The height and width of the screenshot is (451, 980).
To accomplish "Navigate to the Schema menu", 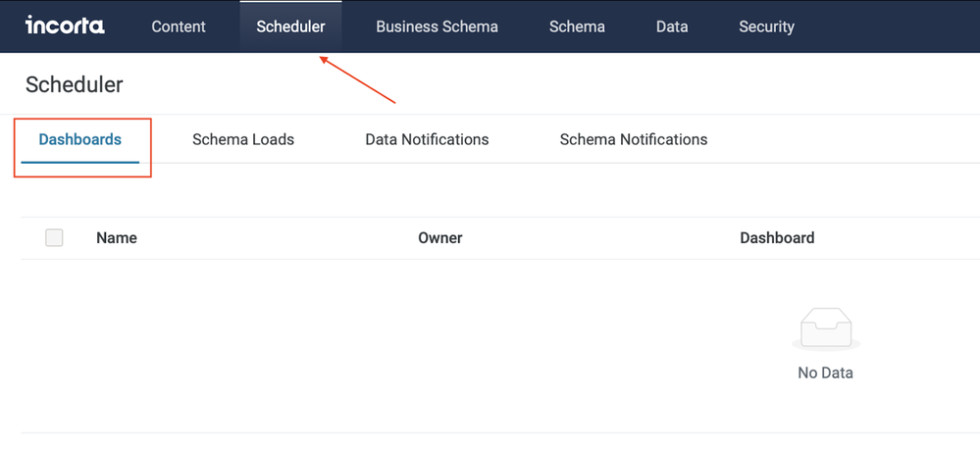I will [x=577, y=26].
